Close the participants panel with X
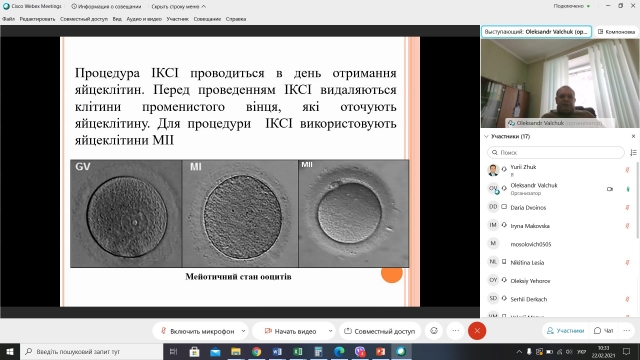The width and height of the screenshot is (640, 360). pyautogui.click(x=633, y=136)
